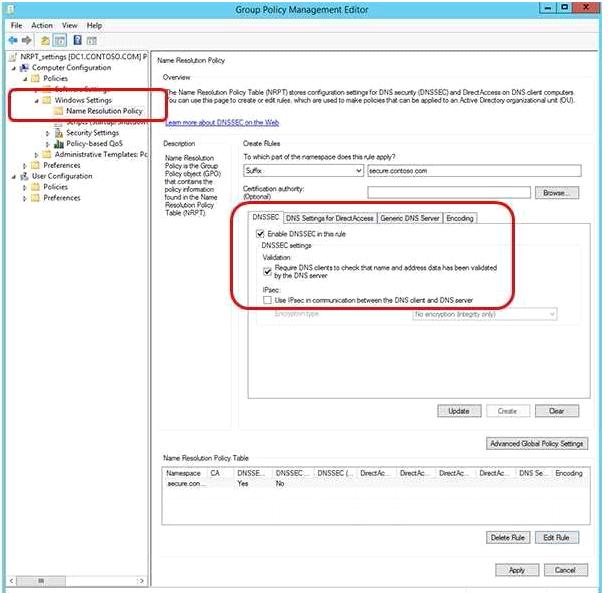Click the Update rule button
Viewport: 609px width, 593px height.
coord(459,411)
